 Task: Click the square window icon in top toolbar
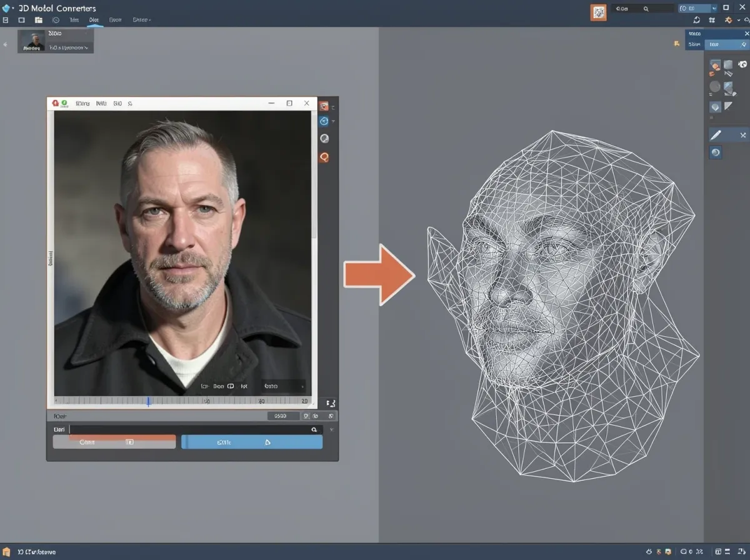pyautogui.click(x=21, y=20)
